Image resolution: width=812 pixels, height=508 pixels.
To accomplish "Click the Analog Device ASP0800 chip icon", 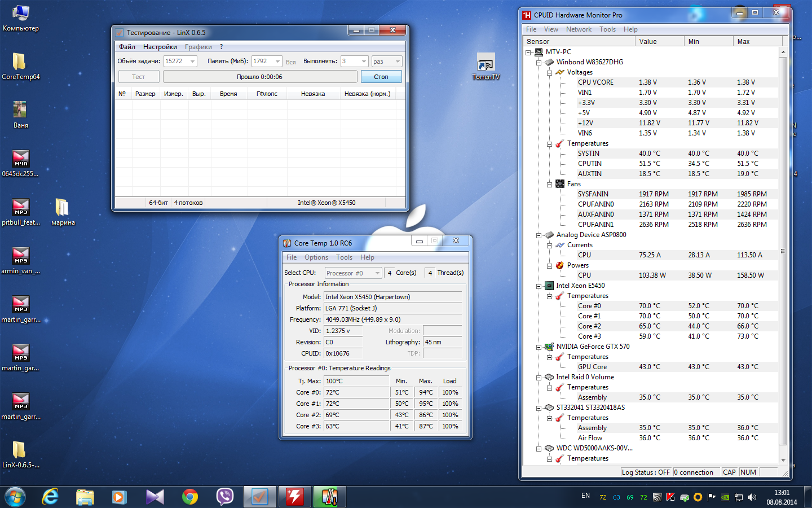I will coord(549,235).
